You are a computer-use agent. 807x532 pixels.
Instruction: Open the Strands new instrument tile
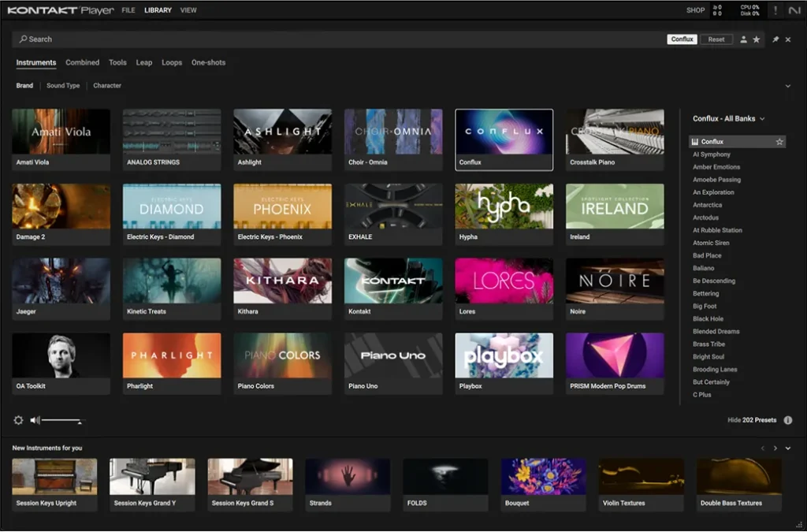(x=348, y=485)
